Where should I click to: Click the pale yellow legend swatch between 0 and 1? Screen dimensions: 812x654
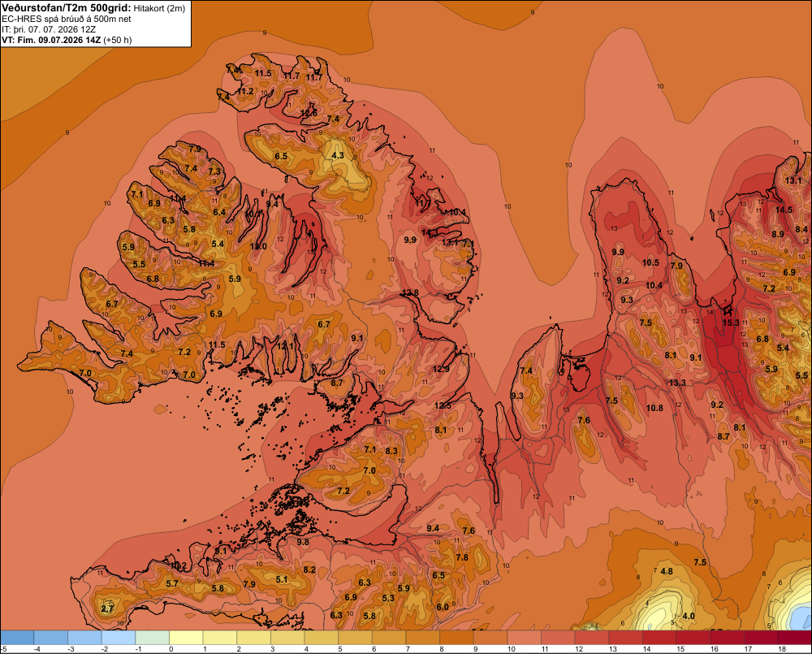point(187,638)
